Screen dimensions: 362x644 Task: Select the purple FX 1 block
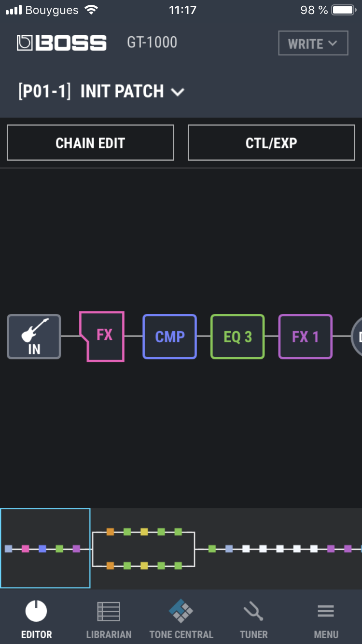[305, 336]
